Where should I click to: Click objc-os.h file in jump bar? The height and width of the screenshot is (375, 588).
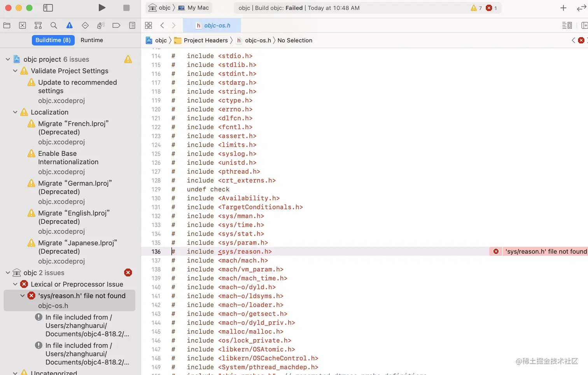tap(254, 40)
